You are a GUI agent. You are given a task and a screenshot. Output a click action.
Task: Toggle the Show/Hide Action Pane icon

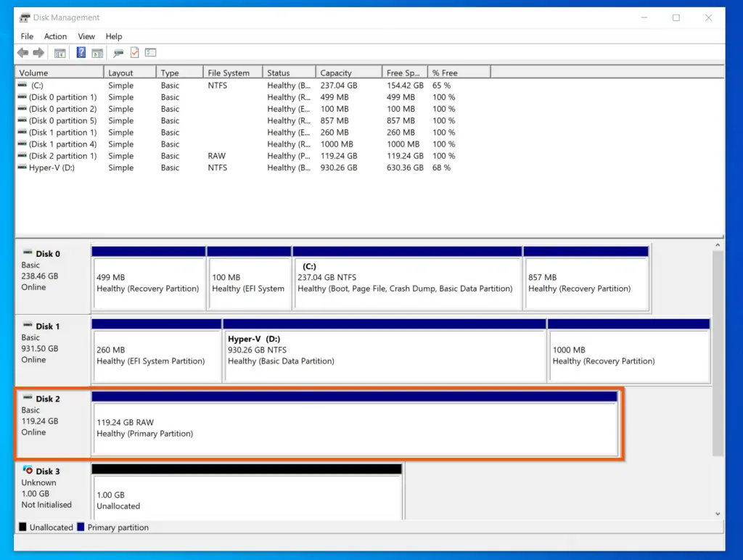point(97,53)
